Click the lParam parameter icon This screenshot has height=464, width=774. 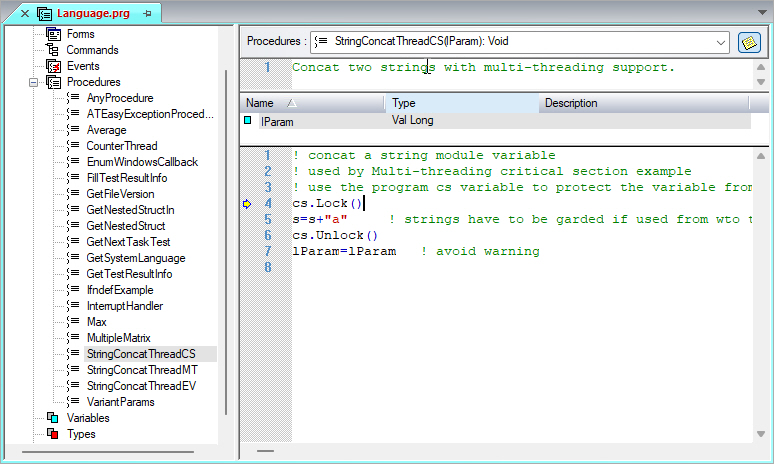(x=249, y=121)
